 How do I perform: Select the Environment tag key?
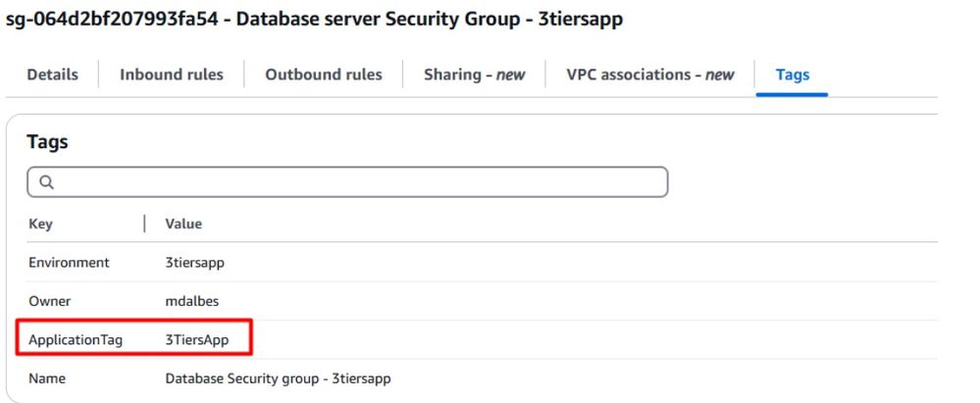click(x=69, y=263)
